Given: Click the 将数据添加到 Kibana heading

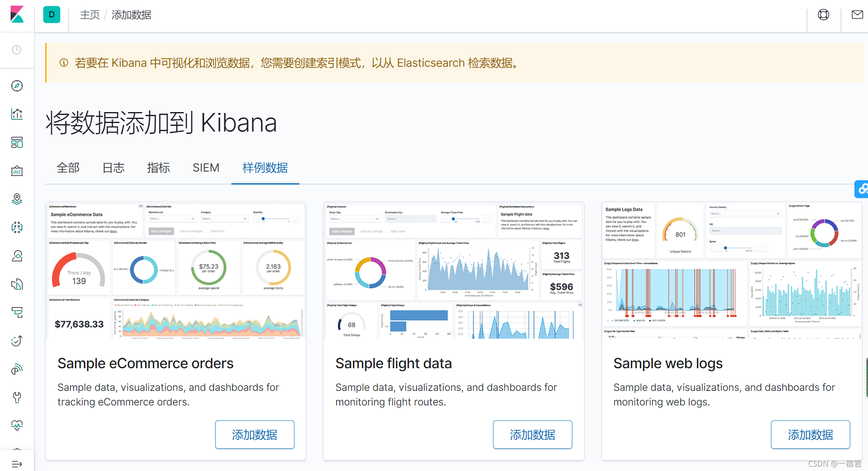Looking at the screenshot, I should pos(161,123).
